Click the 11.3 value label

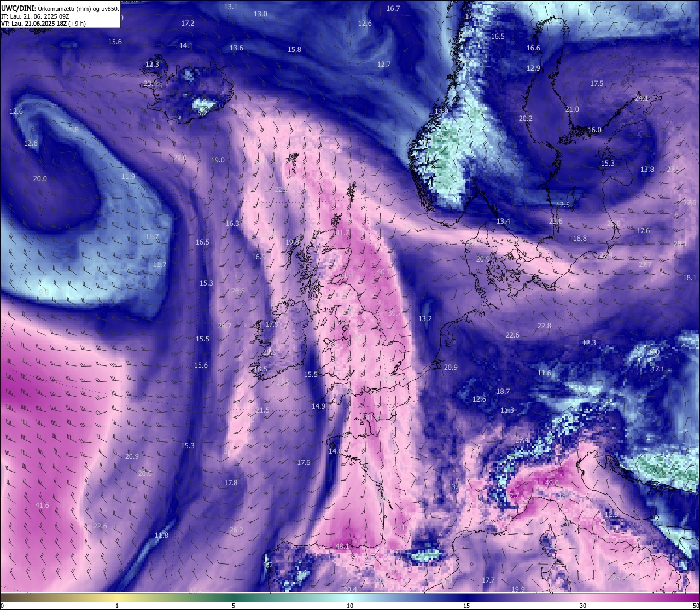click(x=507, y=410)
